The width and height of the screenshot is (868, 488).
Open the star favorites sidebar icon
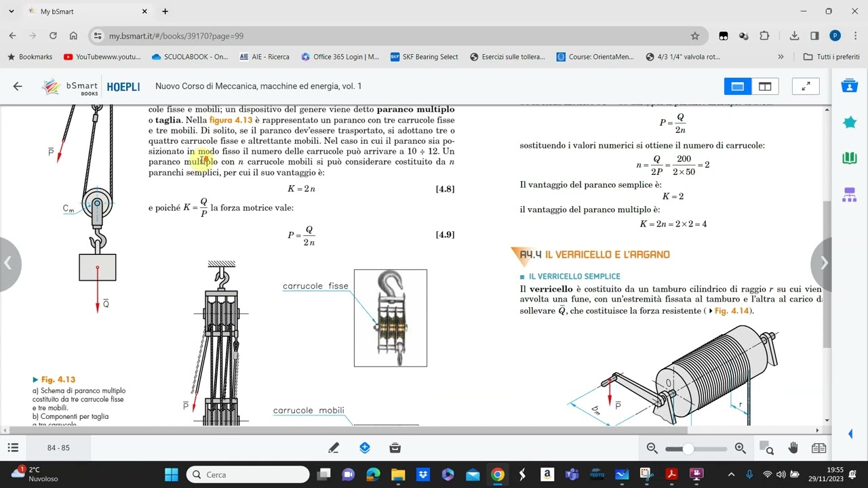[849, 123]
